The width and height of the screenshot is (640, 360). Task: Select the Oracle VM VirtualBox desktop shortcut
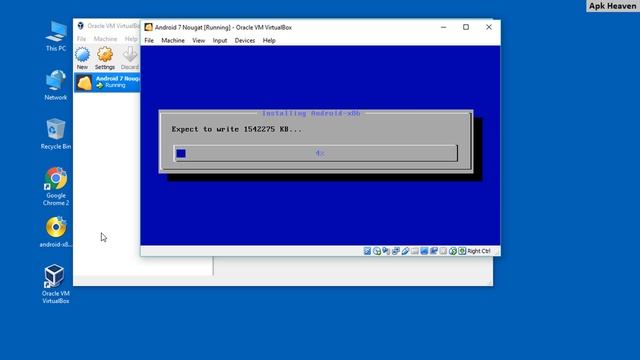pos(56,284)
